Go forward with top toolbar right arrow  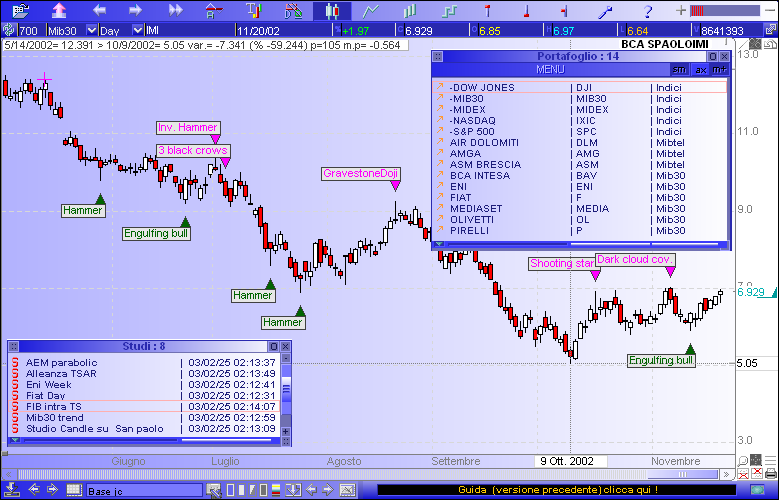point(135,10)
